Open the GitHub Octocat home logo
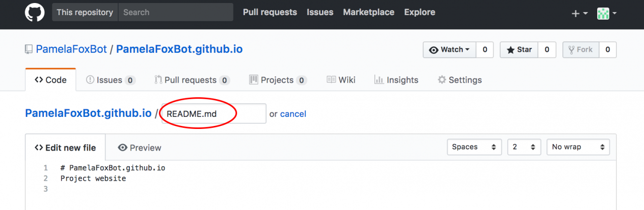The height and width of the screenshot is (210, 644). pos(35,13)
